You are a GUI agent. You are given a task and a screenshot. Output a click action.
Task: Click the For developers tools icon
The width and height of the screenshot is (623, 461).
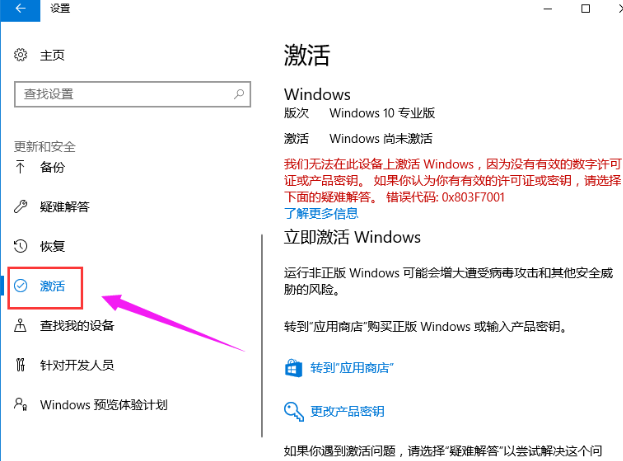tap(20, 365)
